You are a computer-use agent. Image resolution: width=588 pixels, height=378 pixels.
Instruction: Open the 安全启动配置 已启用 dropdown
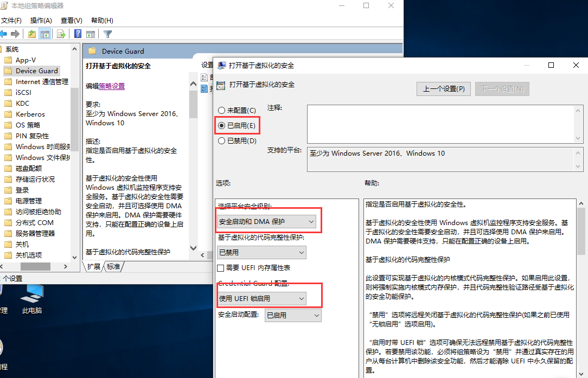pos(293,316)
